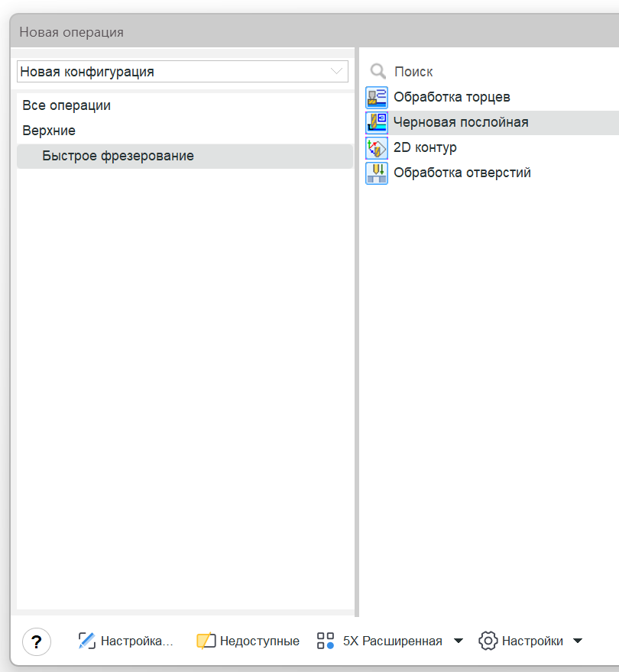Open help with the question mark button

tap(37, 641)
